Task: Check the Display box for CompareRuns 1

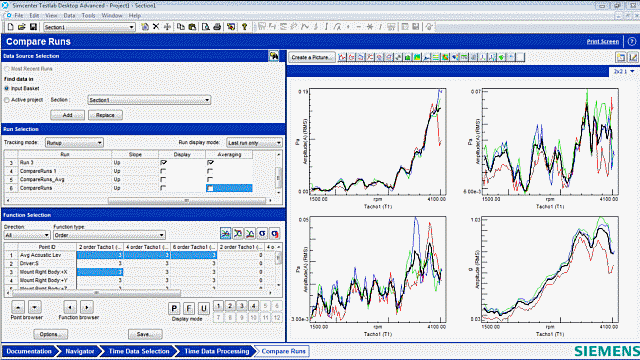Action: [x=163, y=171]
